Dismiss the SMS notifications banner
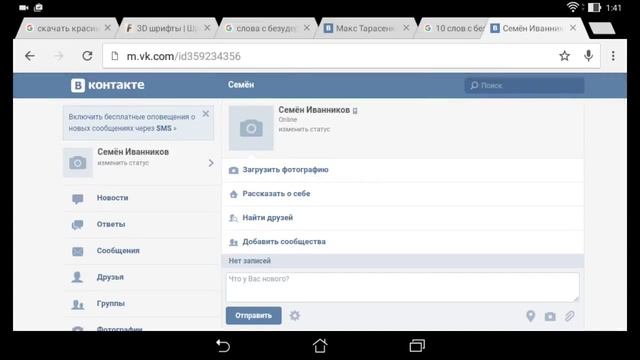 (206, 113)
